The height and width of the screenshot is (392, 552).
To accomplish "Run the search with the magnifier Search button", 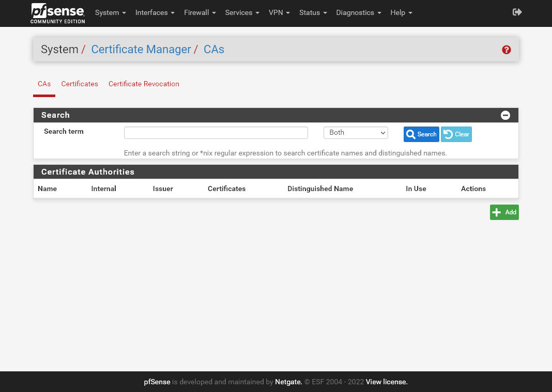I will pos(421,134).
